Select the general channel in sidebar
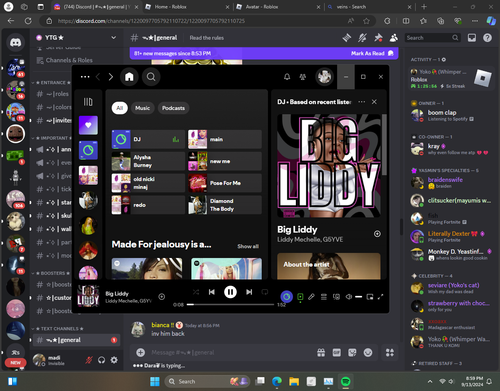Image resolution: width=500 pixels, height=391 pixels. click(x=76, y=340)
